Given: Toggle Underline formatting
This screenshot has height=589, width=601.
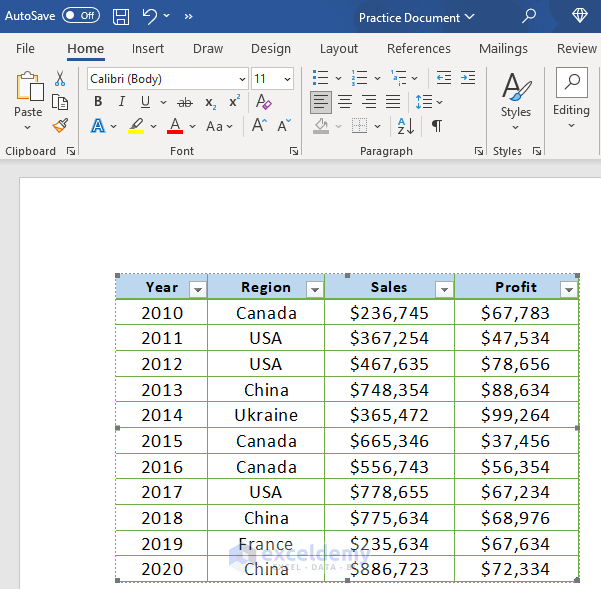Looking at the screenshot, I should click(145, 102).
